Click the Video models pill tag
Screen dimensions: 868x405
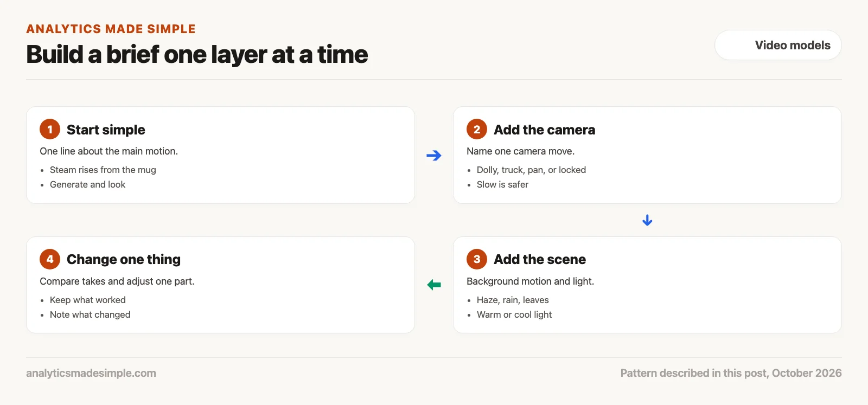point(778,45)
